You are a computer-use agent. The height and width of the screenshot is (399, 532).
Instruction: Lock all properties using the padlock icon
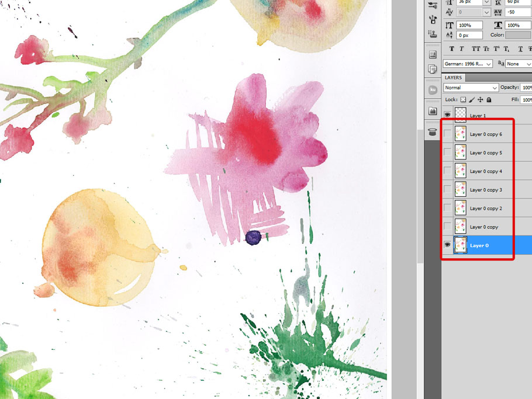click(x=489, y=99)
